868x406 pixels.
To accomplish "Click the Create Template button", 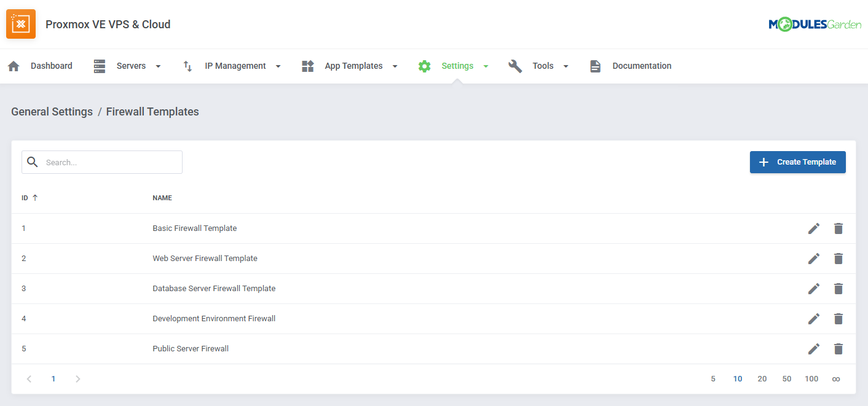I will click(x=797, y=162).
